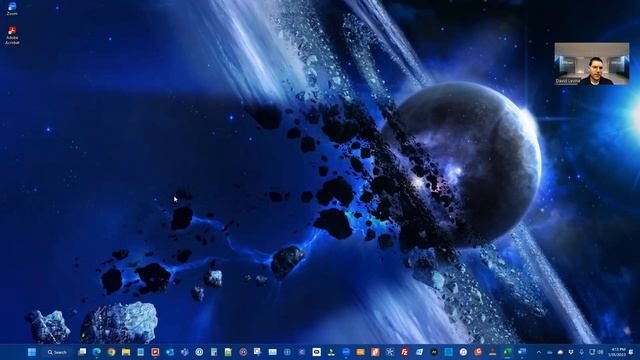
Task: Open Microsoft Teams from the taskbar
Action: coord(184,352)
